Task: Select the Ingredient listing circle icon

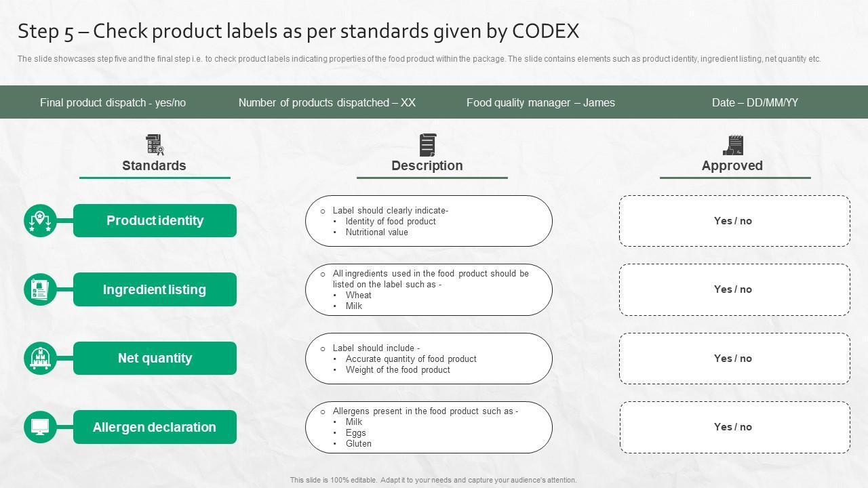Action: coord(40,289)
